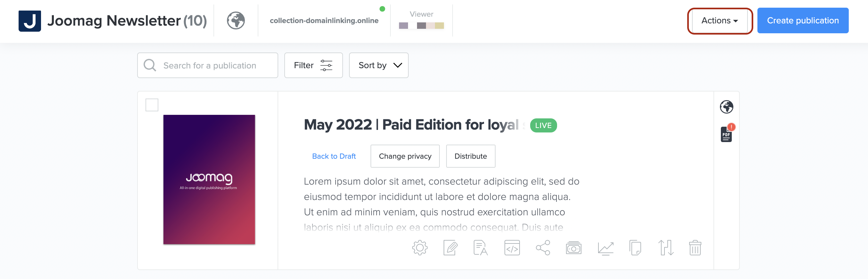Open the Filter options
This screenshot has height=279, width=868.
point(313,65)
